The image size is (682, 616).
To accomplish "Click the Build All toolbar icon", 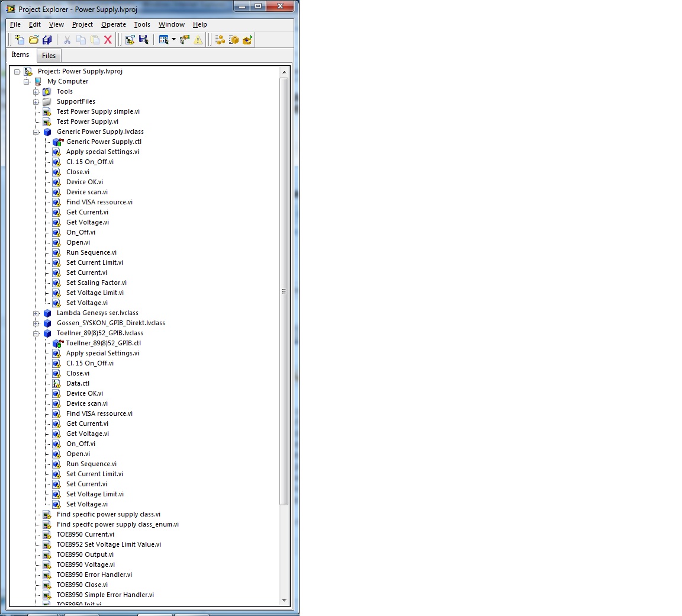I will pos(220,40).
